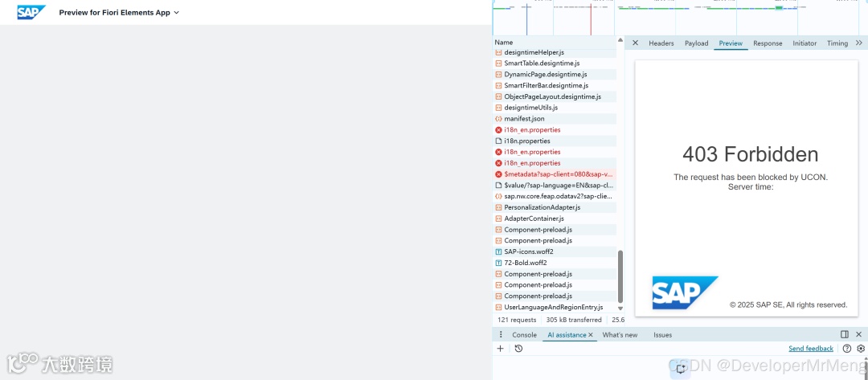Click the 305 kB transferred status entry
Screen dimensions: 868x380
tap(574, 320)
